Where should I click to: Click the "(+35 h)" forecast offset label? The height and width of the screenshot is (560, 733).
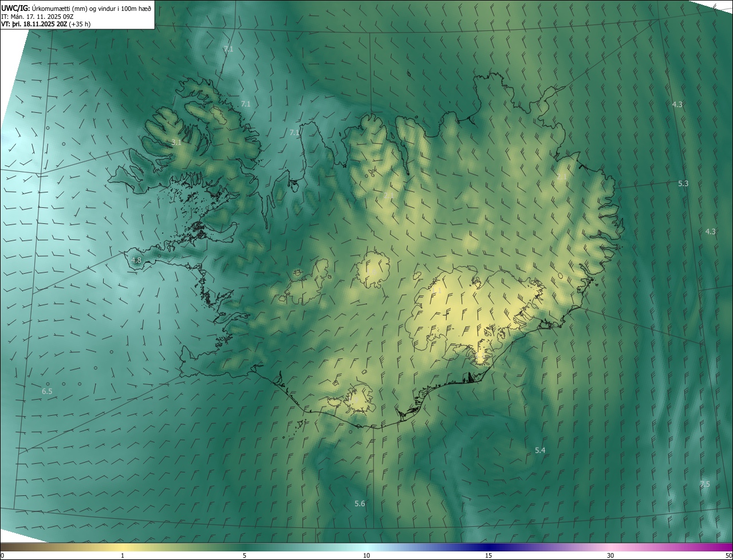80,24
